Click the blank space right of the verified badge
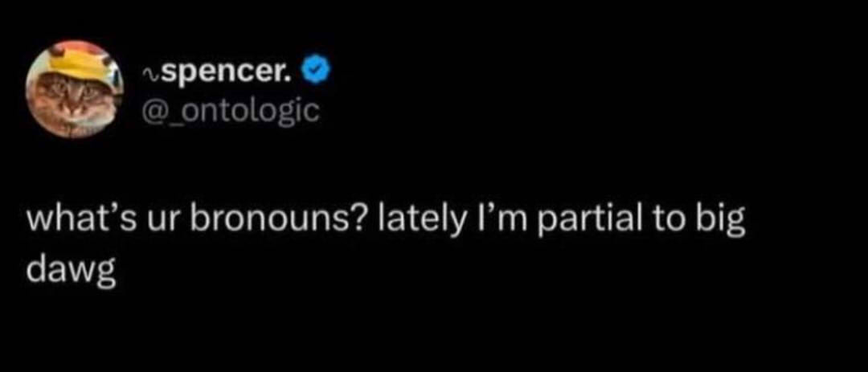 (563, 73)
